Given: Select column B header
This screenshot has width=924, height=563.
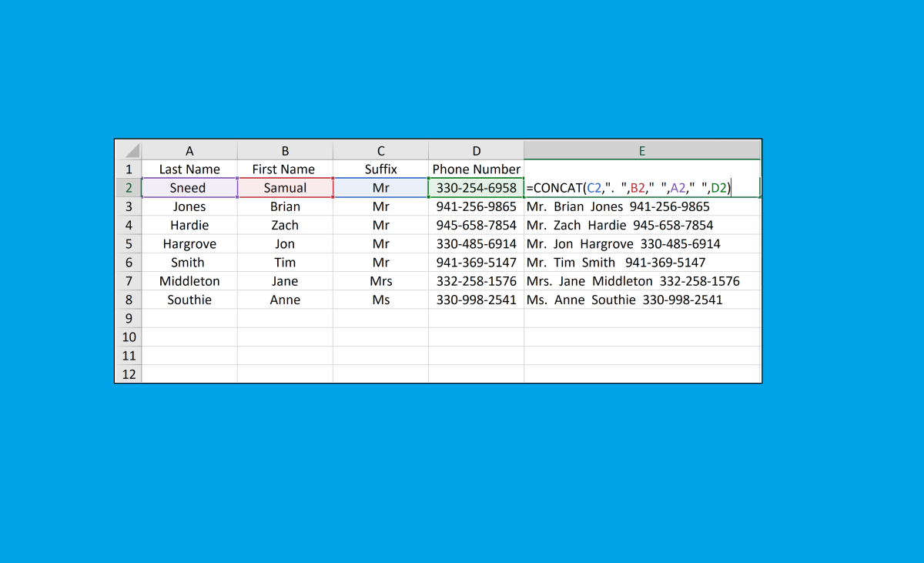Looking at the screenshot, I should point(285,150).
